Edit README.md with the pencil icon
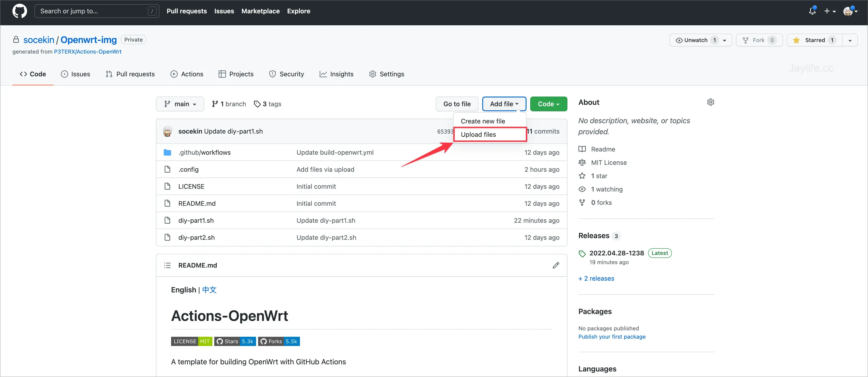 (x=556, y=265)
